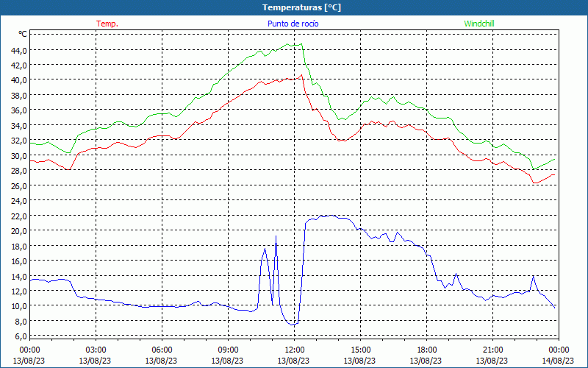Click the 22,0 y-axis value
Screen dimensions: 588x368
click(x=19, y=216)
